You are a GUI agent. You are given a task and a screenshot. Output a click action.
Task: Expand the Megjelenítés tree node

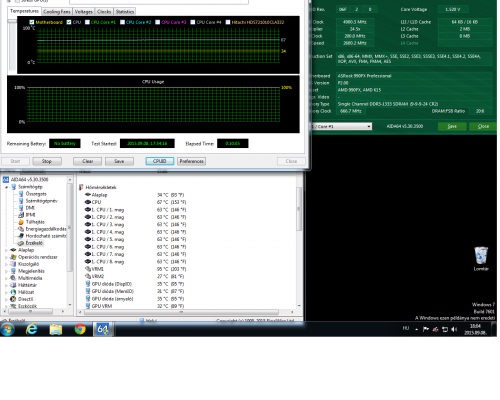tap(7, 271)
